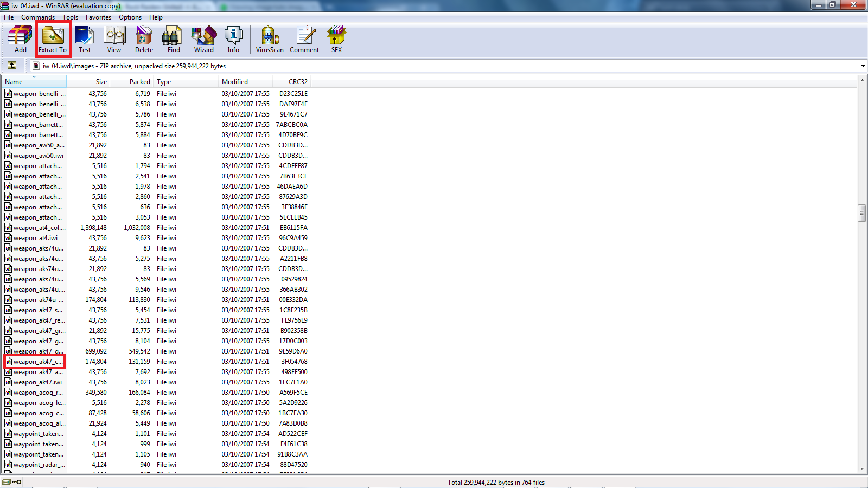The image size is (868, 488).
Task: Run VirusScan on the archive
Action: pos(270,40)
